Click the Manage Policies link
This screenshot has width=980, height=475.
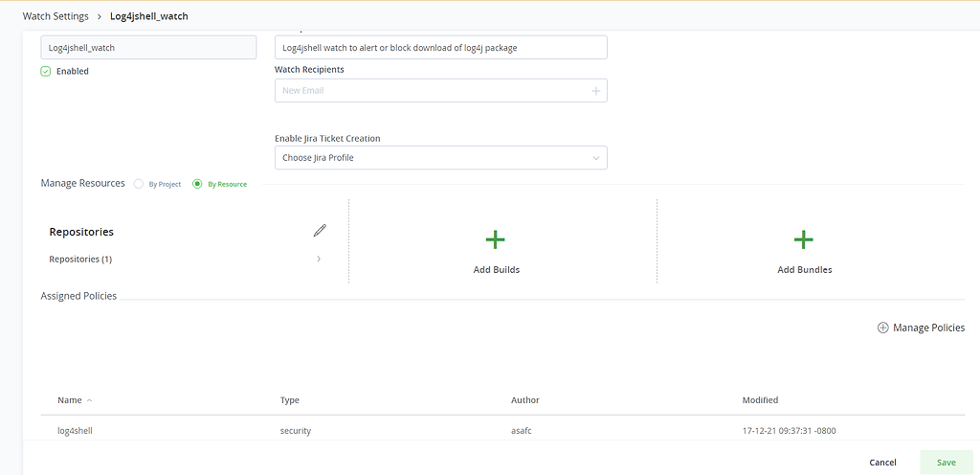[x=928, y=328]
